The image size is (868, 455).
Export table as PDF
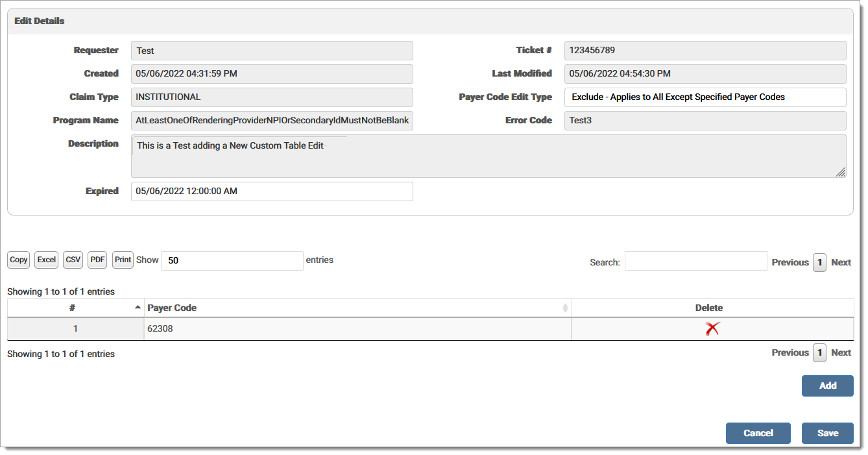97,260
